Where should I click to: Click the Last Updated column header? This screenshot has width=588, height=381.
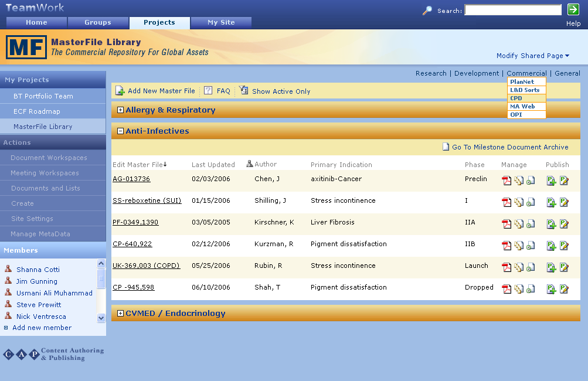pos(213,165)
